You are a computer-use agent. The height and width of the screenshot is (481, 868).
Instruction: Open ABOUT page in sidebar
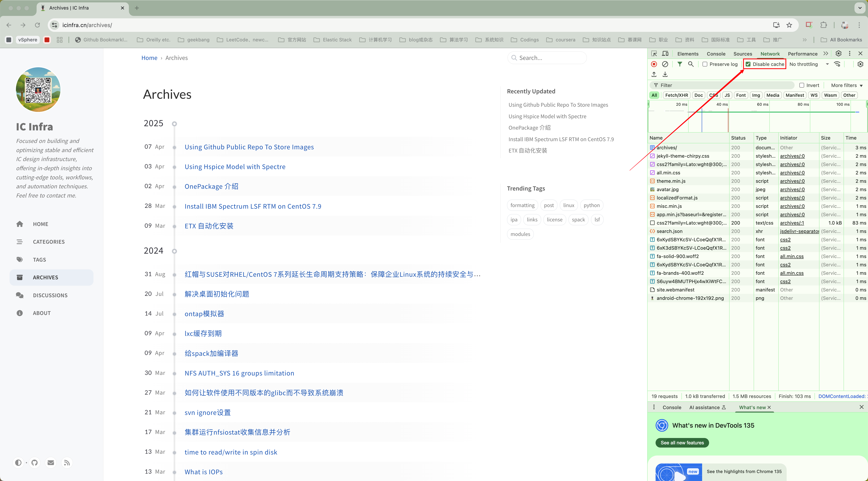point(52,313)
